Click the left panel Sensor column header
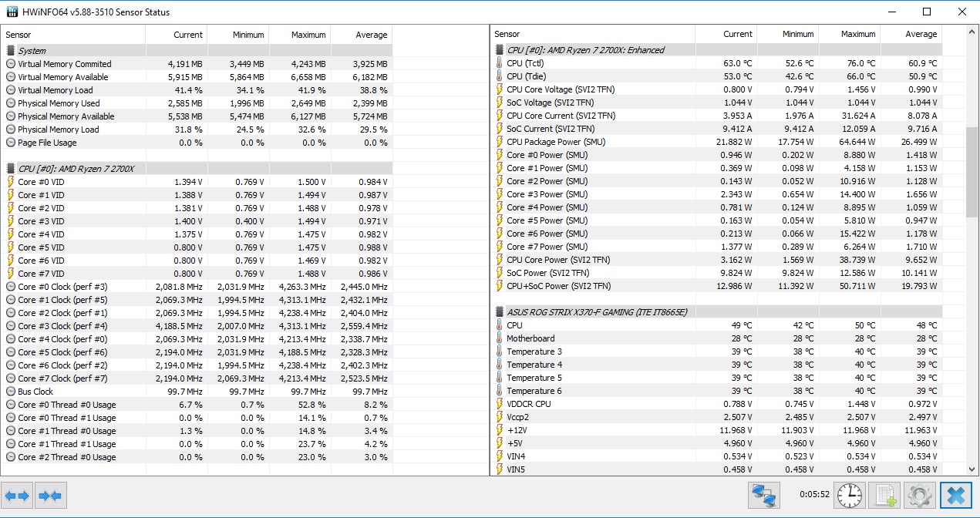 point(19,35)
